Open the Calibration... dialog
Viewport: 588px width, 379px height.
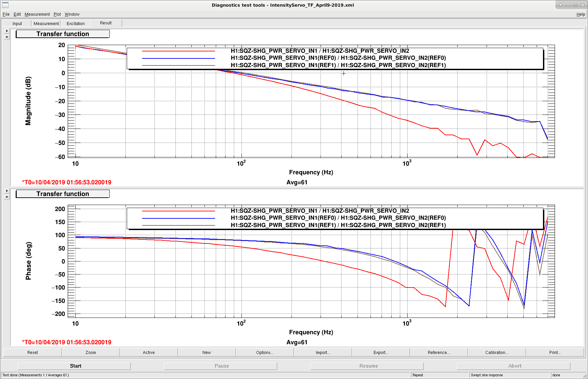pos(497,352)
